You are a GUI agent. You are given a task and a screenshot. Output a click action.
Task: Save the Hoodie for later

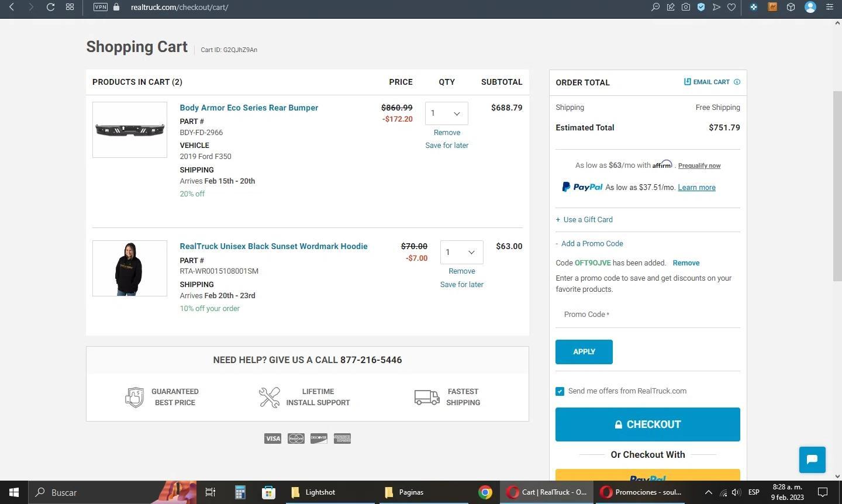click(462, 285)
